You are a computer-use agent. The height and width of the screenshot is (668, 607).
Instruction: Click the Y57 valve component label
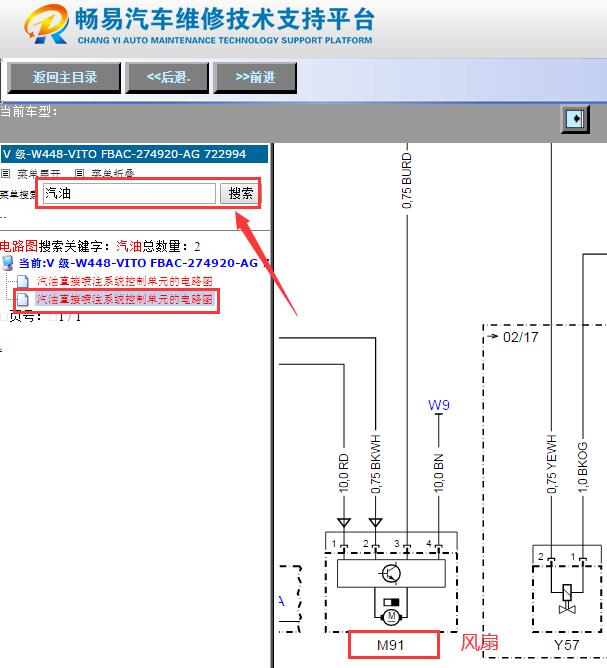pos(566,645)
